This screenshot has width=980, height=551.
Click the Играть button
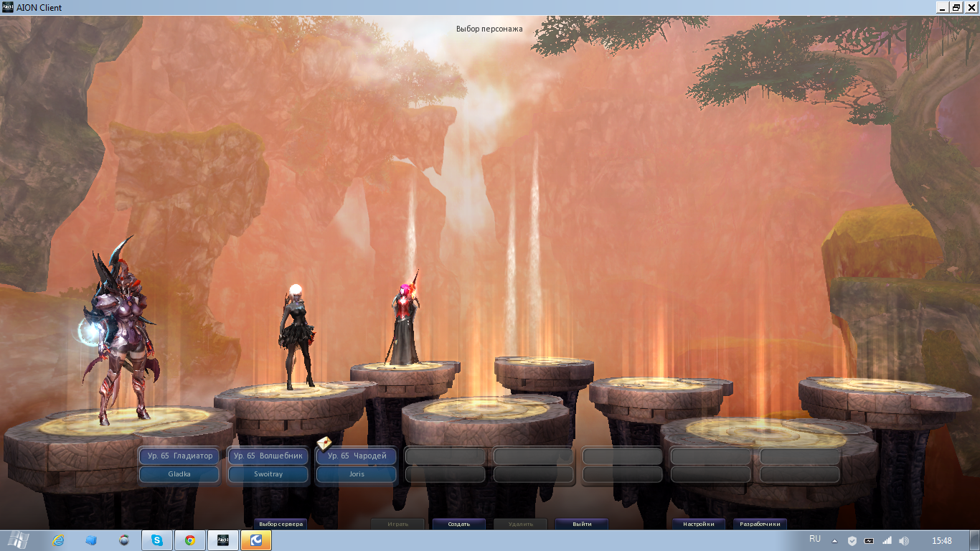pyautogui.click(x=398, y=524)
